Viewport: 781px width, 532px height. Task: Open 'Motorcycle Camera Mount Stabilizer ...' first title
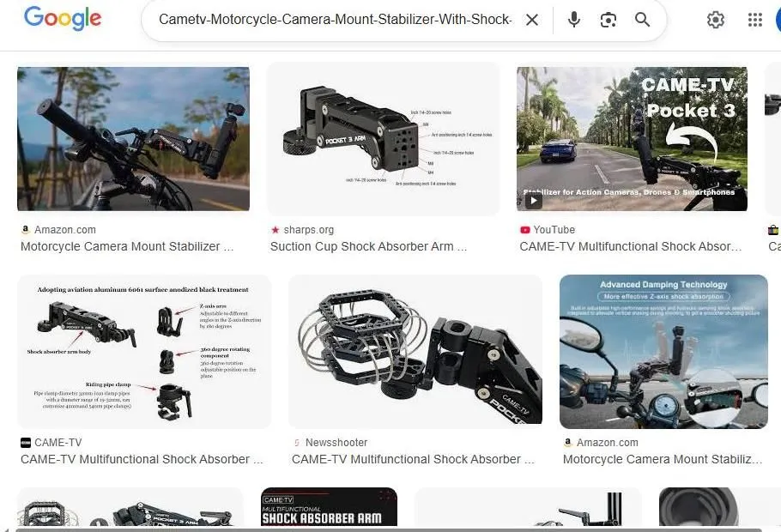tap(127, 246)
